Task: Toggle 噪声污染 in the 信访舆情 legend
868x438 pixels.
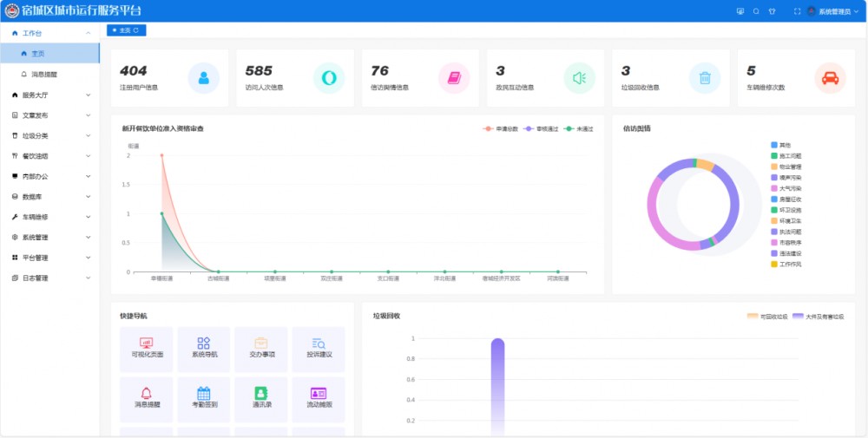Action: point(786,178)
